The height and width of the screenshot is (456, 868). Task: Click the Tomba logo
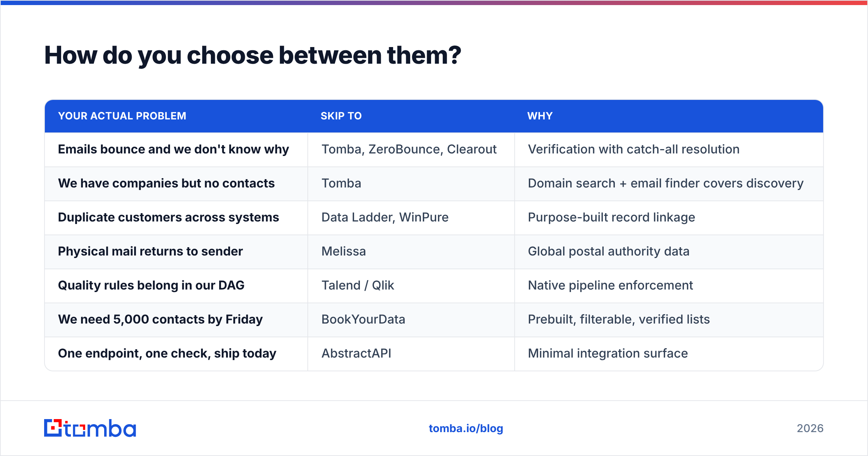[90, 428]
